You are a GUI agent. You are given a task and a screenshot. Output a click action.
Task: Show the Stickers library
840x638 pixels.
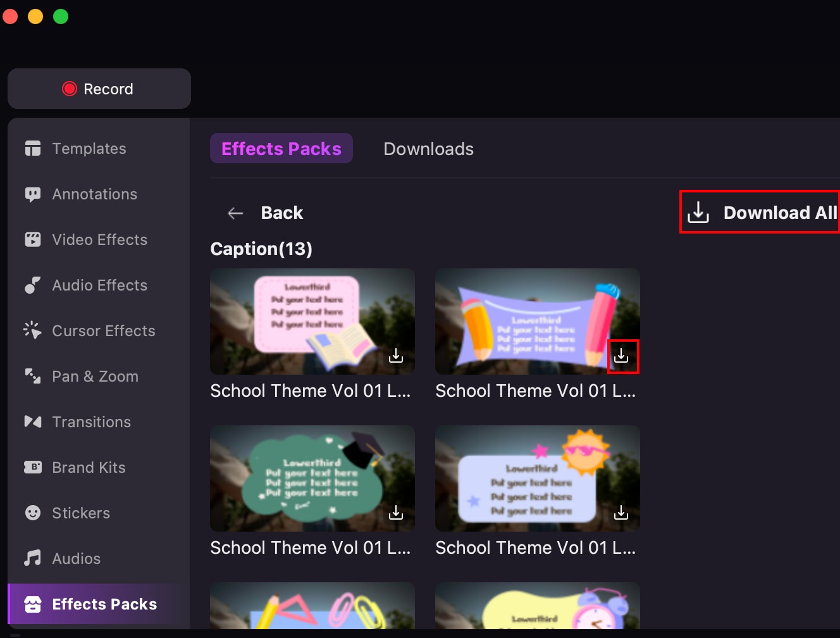click(x=80, y=513)
